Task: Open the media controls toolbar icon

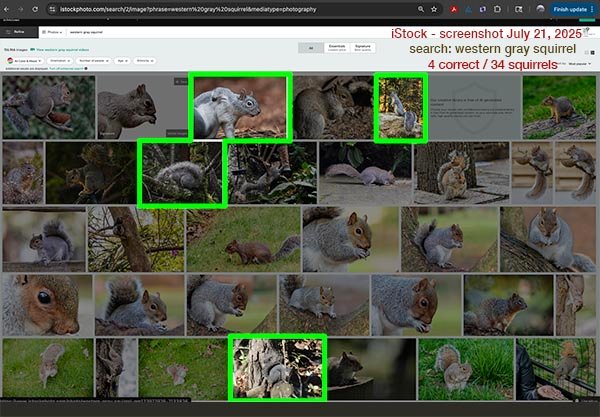Action: (518, 9)
